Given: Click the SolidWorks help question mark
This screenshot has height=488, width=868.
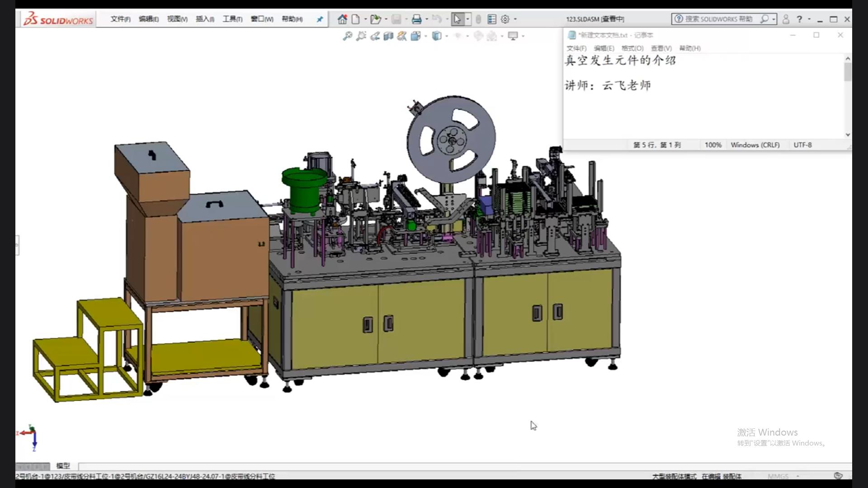Looking at the screenshot, I should (799, 19).
